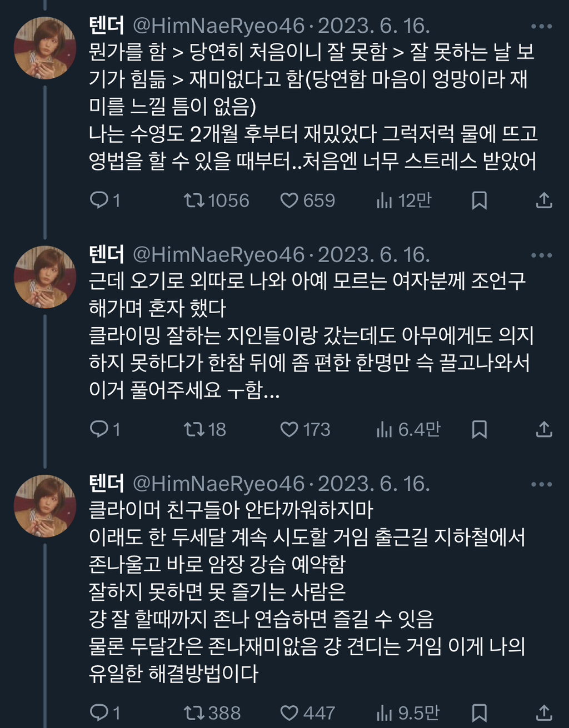Share the second tweet
The width and height of the screenshot is (569, 728).
(543, 430)
